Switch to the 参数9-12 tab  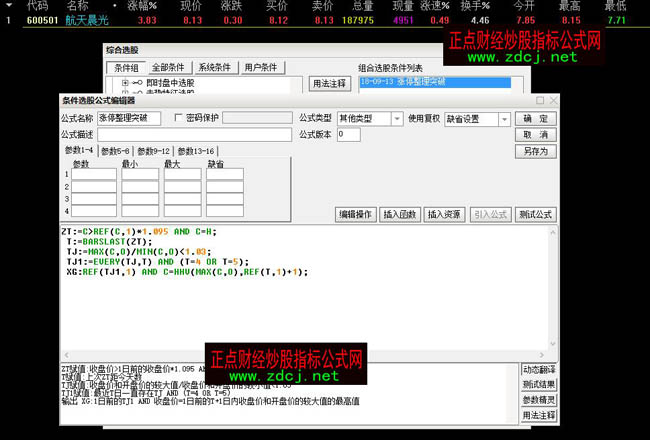click(x=154, y=151)
